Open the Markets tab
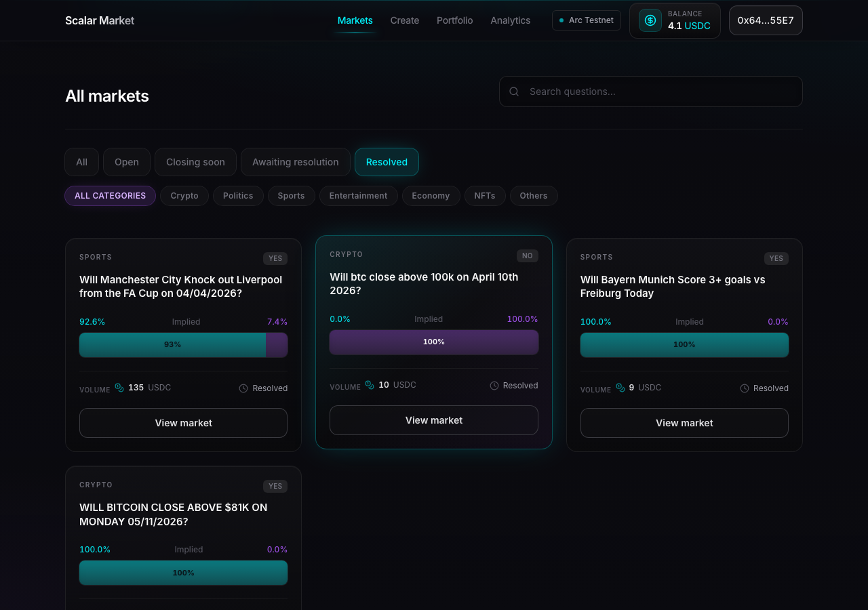 (355, 20)
